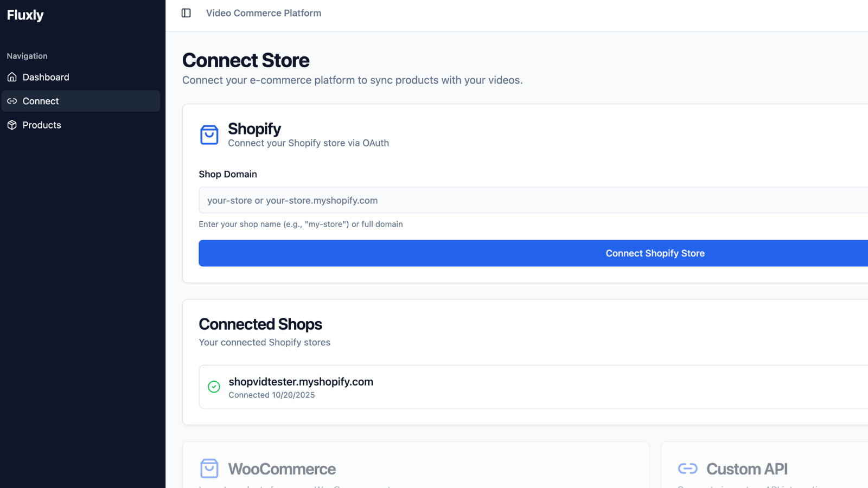868x488 pixels.
Task: Click the Fluxly logo
Action: 25,15
